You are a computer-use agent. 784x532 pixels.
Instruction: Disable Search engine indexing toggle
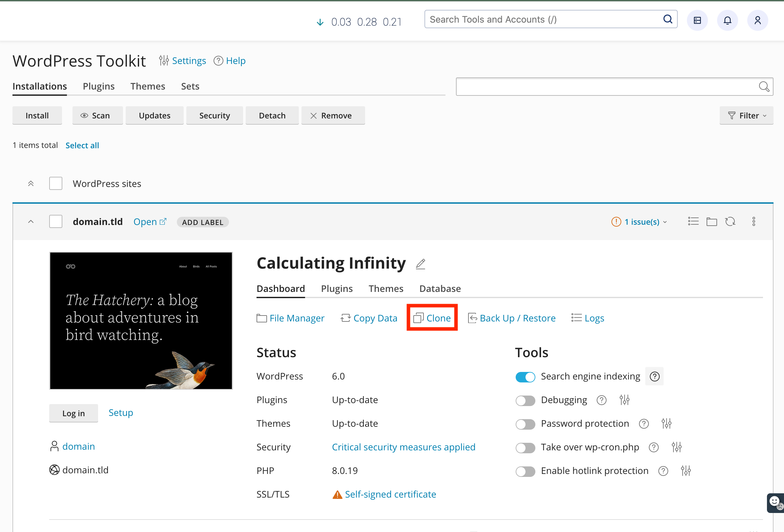point(525,377)
